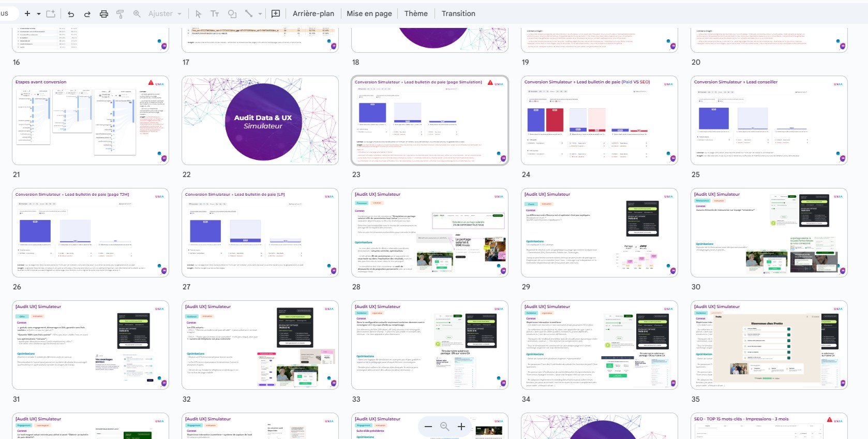
Task: Click the zoom magnifier tool in toolbar
Action: coord(137,13)
